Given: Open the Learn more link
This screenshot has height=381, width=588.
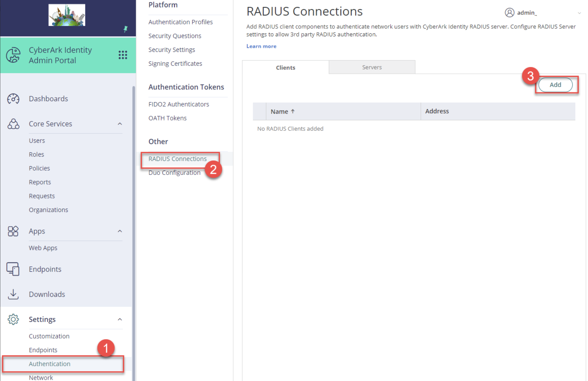Looking at the screenshot, I should point(261,46).
